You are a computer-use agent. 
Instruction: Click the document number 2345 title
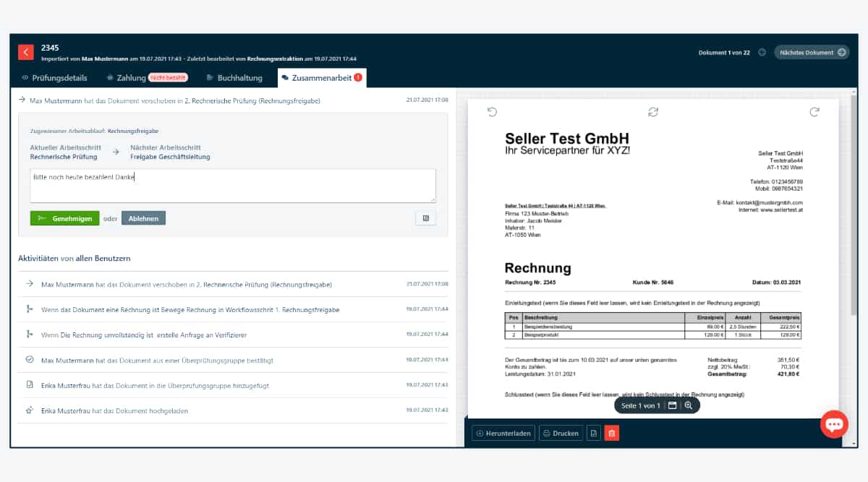(50, 48)
